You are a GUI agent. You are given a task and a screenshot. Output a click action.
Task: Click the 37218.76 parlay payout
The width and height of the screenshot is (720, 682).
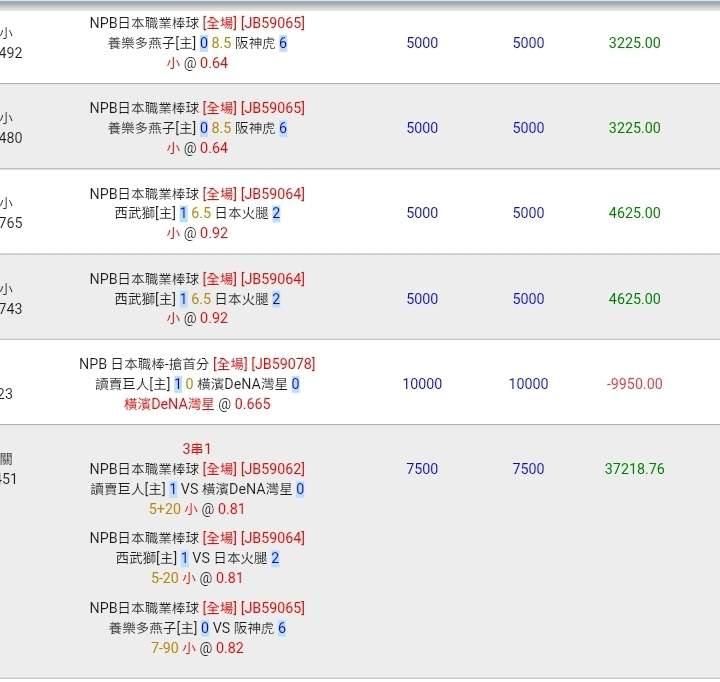tap(634, 469)
